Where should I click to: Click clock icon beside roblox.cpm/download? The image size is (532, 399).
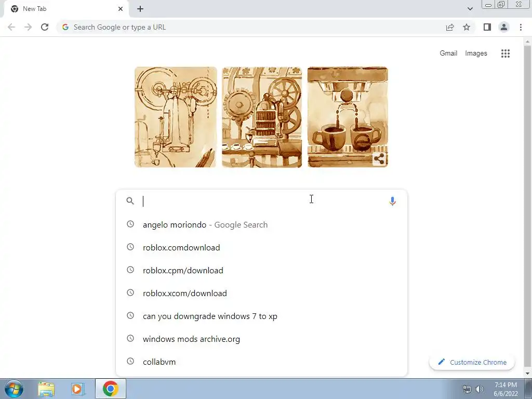click(130, 270)
